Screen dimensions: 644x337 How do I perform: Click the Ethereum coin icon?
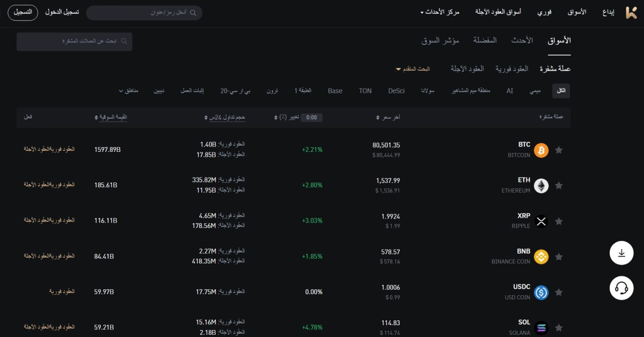(541, 185)
